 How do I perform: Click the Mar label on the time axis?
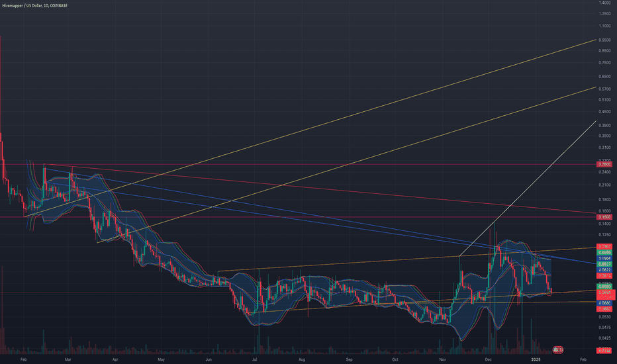pos(68,359)
